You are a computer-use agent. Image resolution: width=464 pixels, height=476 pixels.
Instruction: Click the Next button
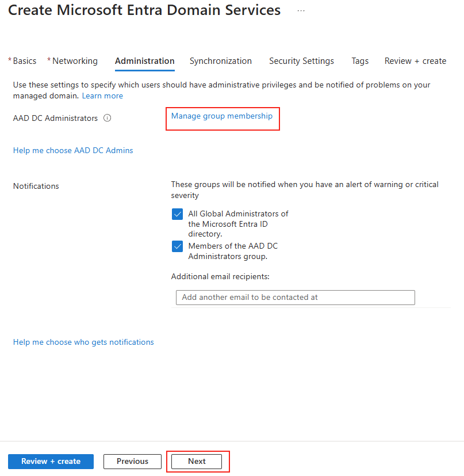[197, 462]
